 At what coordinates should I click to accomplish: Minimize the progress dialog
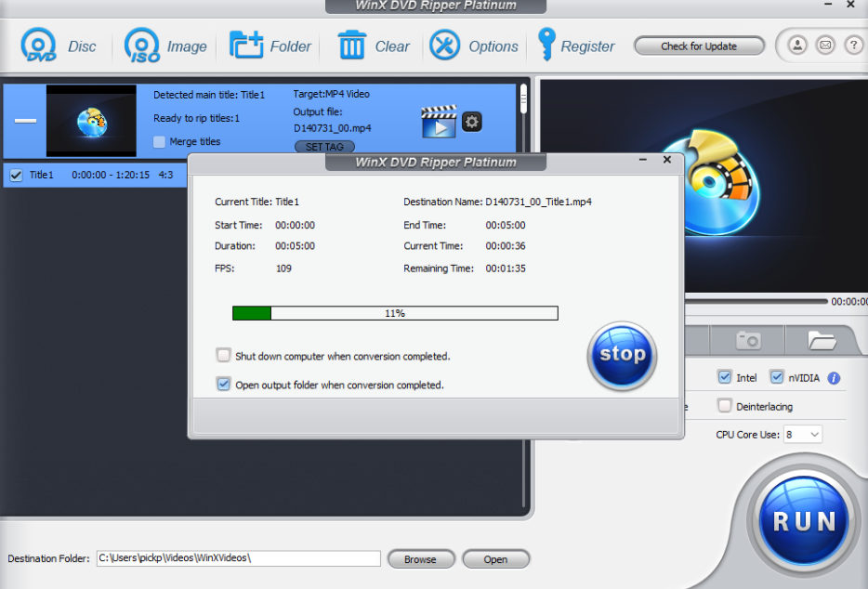(643, 160)
